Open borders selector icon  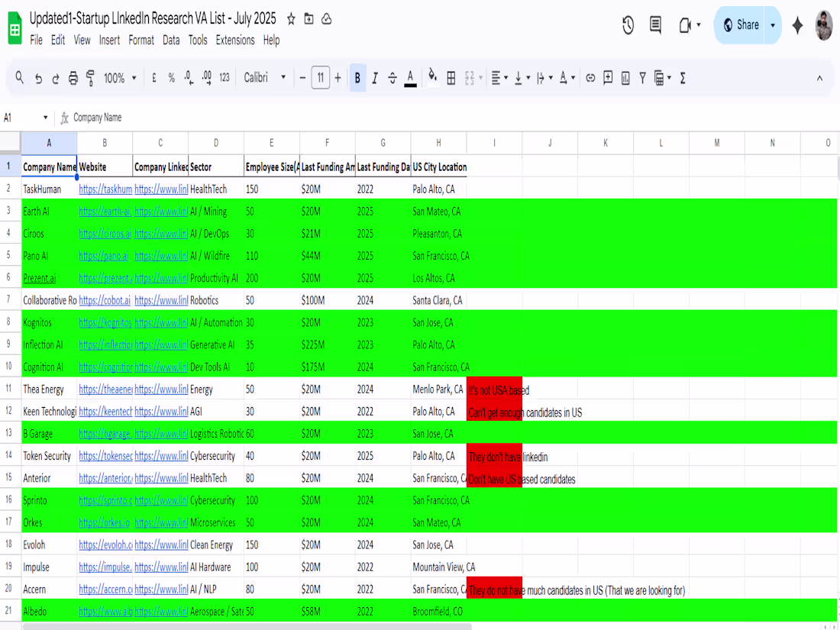[451, 78]
